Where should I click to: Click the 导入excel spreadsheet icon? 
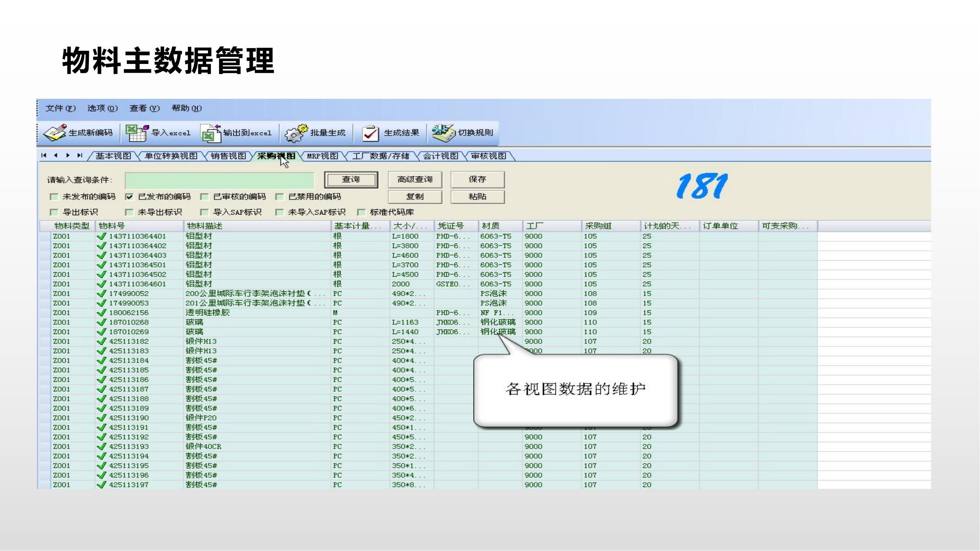click(137, 133)
